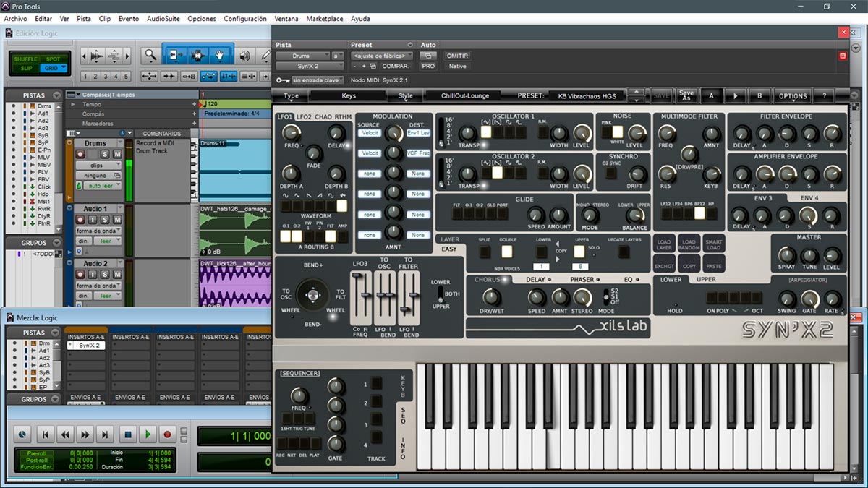The image size is (868, 488).
Task: Click the KB Vibrachaos HGS preset name
Action: point(587,95)
